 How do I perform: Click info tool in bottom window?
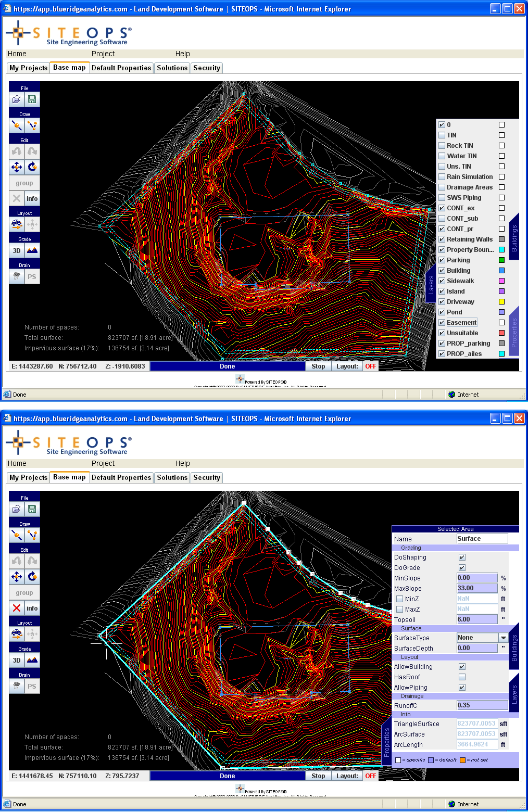tap(32, 608)
